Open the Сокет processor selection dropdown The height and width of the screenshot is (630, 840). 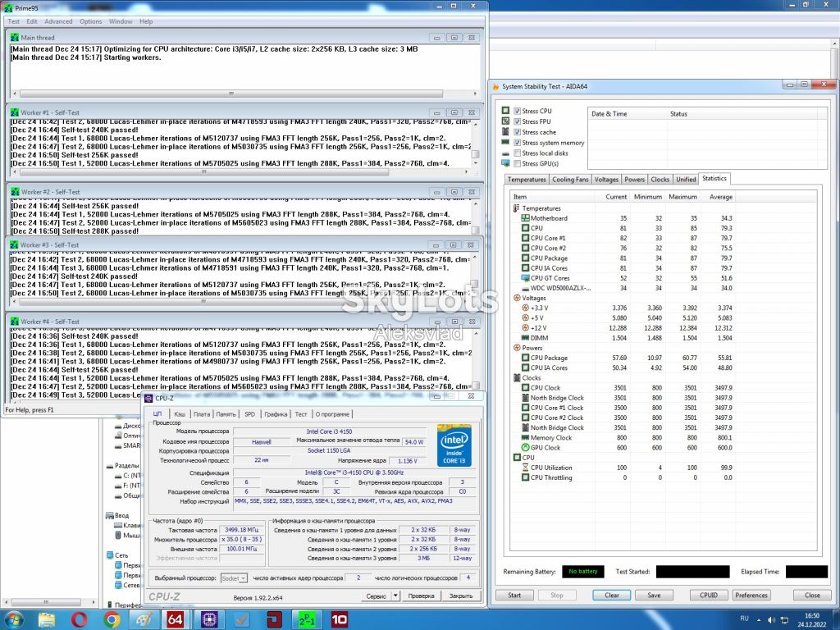click(234, 578)
